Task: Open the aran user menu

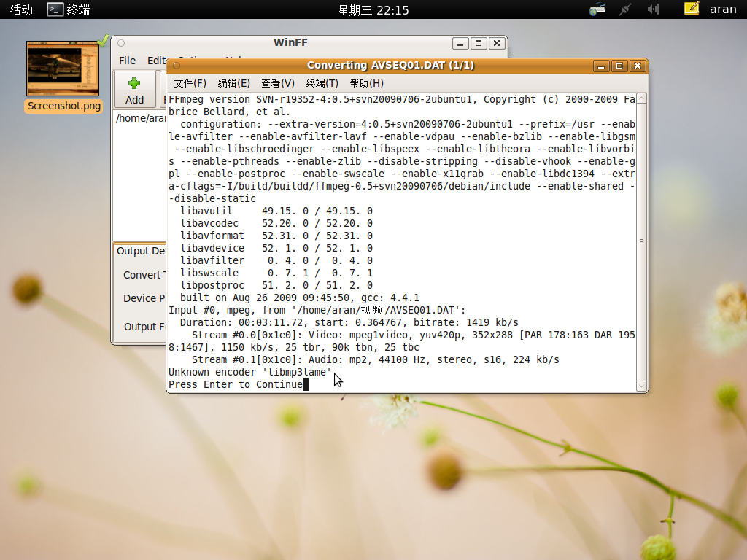Action: [723, 9]
